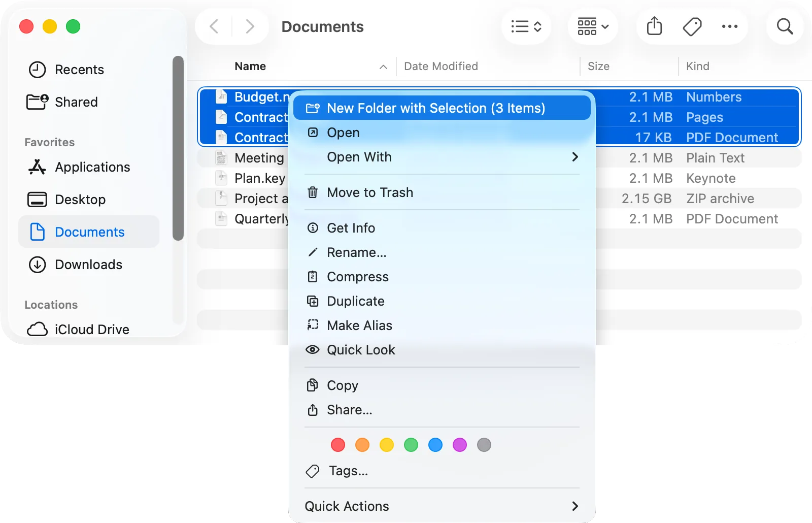Expand the Open With submenu
This screenshot has height=523, width=812.
pos(442,157)
